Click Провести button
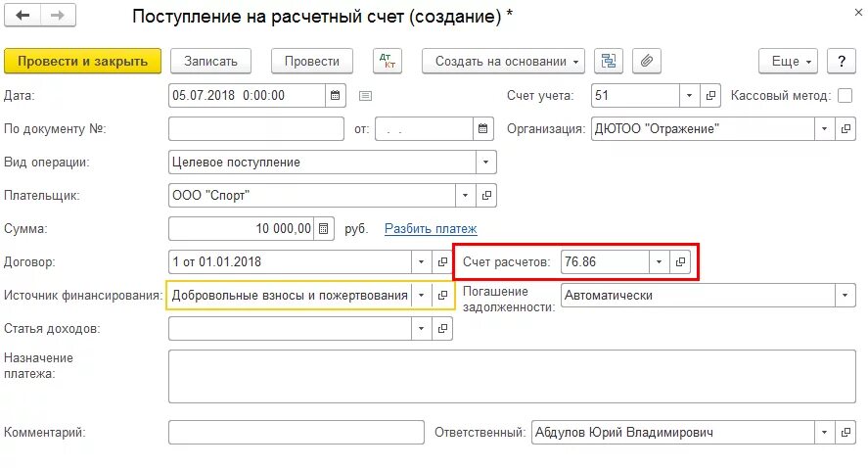This screenshot has height=468, width=868. coord(311,61)
